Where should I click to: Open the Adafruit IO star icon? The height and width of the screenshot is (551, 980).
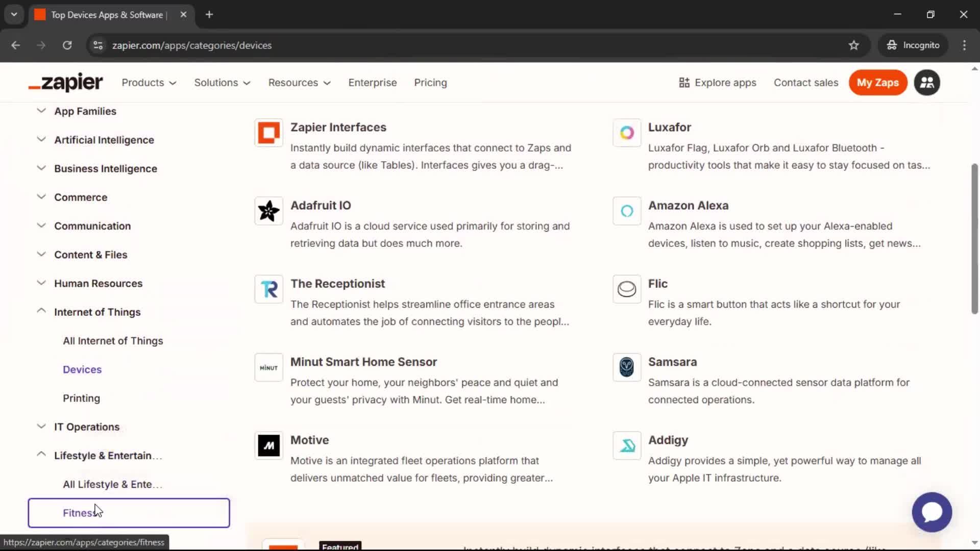click(x=268, y=211)
